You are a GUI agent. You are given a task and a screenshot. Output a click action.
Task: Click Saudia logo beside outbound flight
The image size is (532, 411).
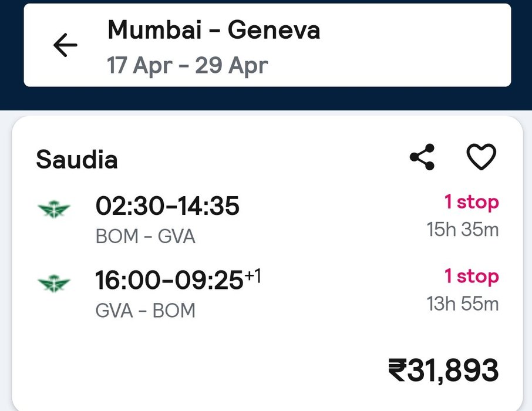[54, 208]
